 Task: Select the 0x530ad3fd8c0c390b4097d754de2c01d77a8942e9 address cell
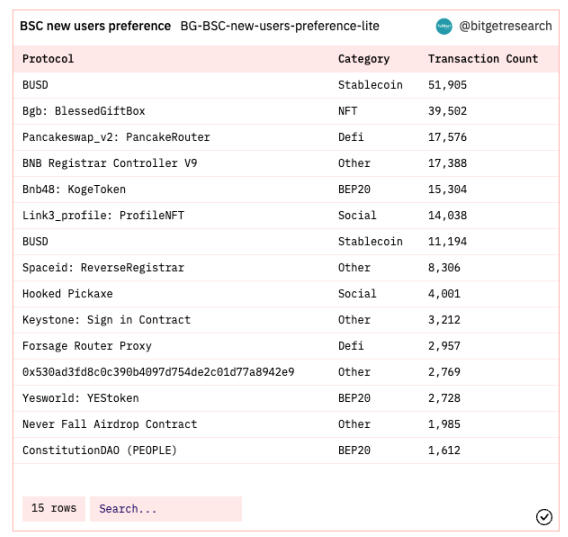click(158, 372)
